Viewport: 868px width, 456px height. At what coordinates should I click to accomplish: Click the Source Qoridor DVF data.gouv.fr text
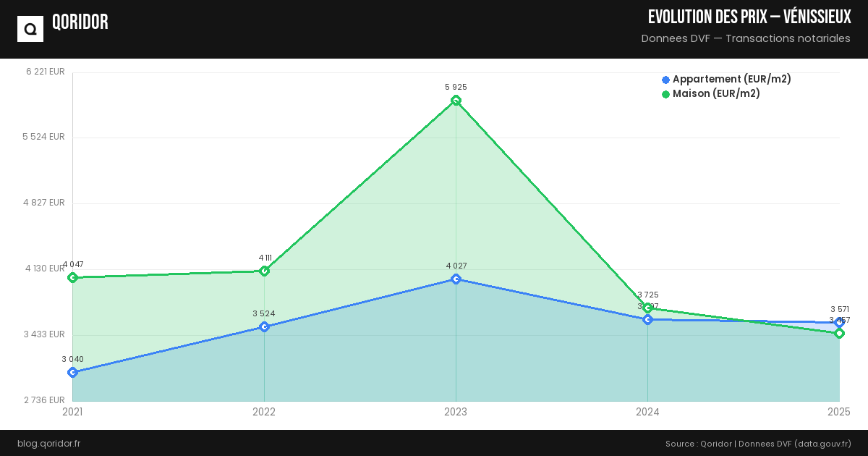(x=758, y=444)
